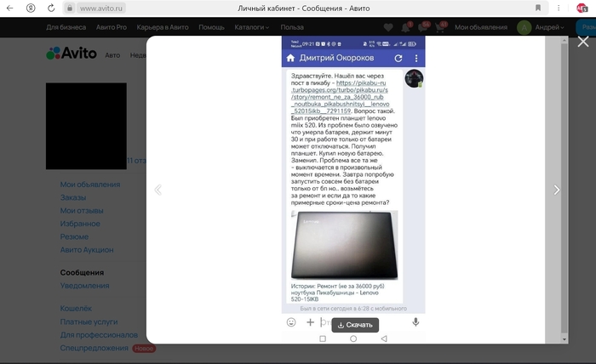Open the Авто category

coord(112,55)
